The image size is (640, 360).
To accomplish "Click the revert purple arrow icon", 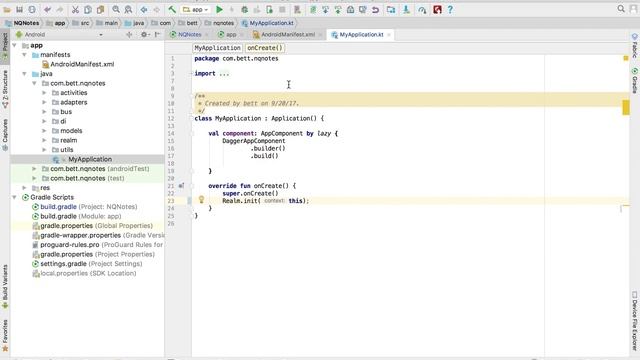I will click(x=376, y=9).
